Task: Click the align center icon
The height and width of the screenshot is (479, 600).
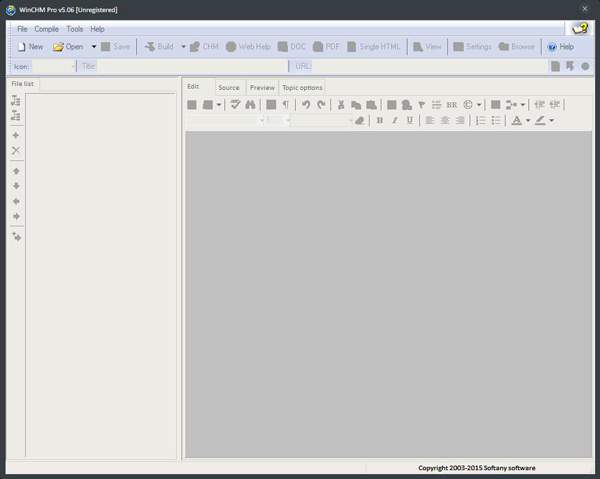Action: 445,121
